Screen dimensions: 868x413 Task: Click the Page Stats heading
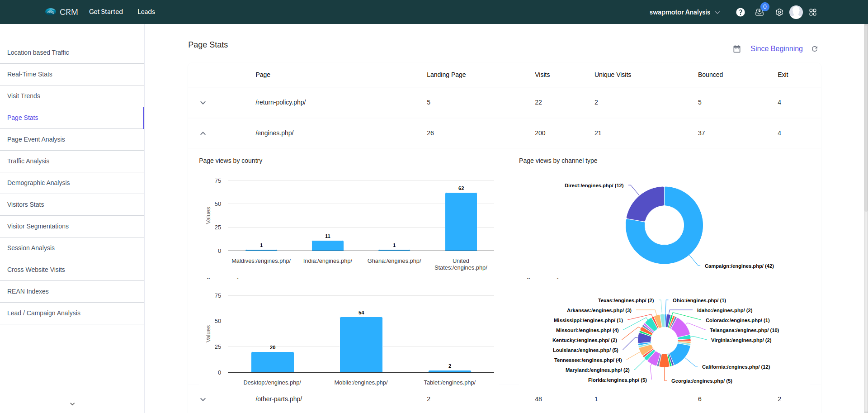(x=208, y=45)
